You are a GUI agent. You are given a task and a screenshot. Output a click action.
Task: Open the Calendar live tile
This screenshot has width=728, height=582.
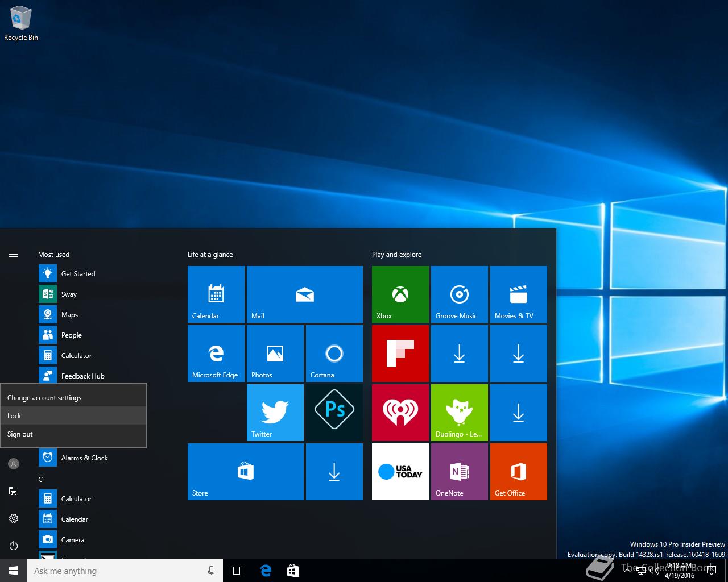pyautogui.click(x=216, y=294)
